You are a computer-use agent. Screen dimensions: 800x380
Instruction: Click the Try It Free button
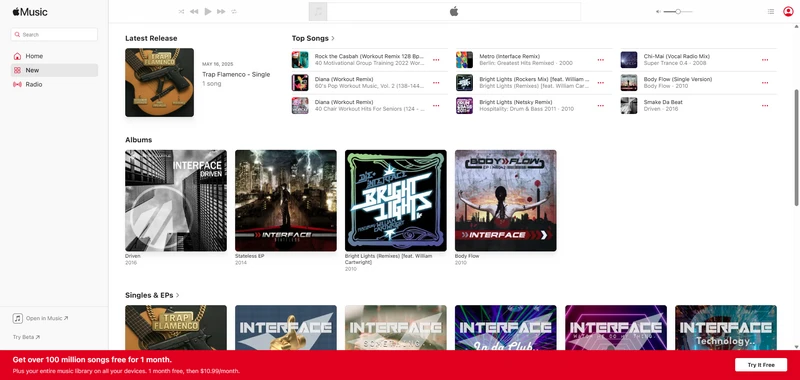point(761,365)
